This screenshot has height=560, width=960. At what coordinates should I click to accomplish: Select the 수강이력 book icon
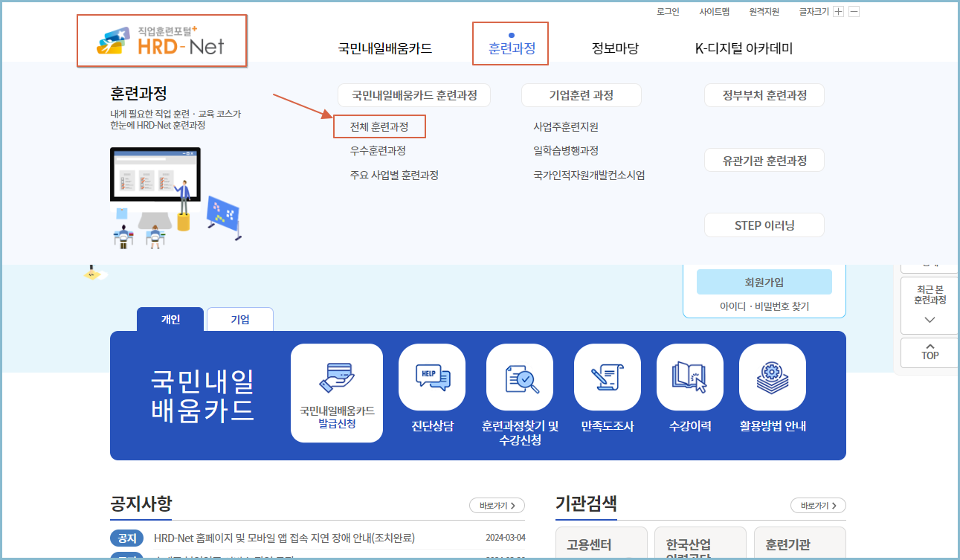[x=689, y=377]
